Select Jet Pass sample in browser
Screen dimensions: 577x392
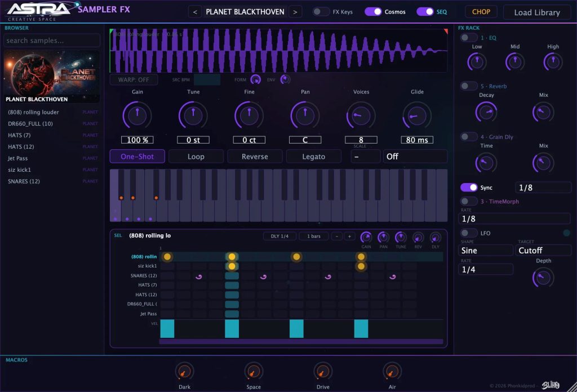pos(52,158)
